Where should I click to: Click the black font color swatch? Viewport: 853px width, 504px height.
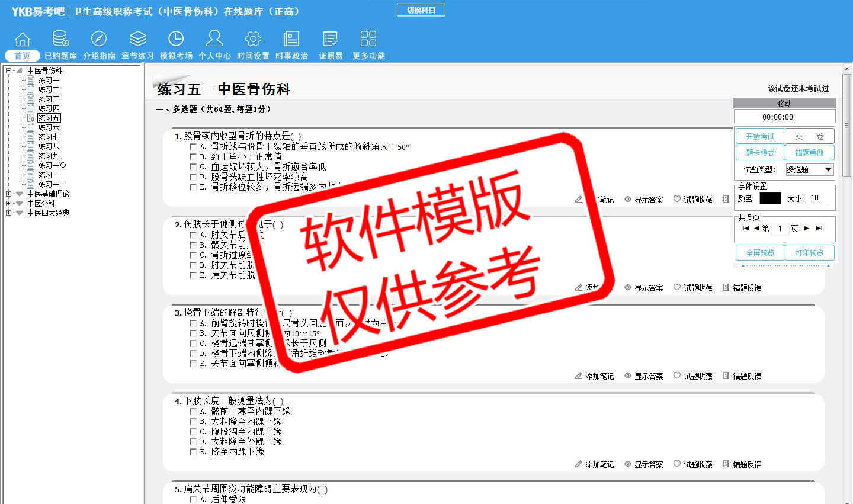click(770, 198)
